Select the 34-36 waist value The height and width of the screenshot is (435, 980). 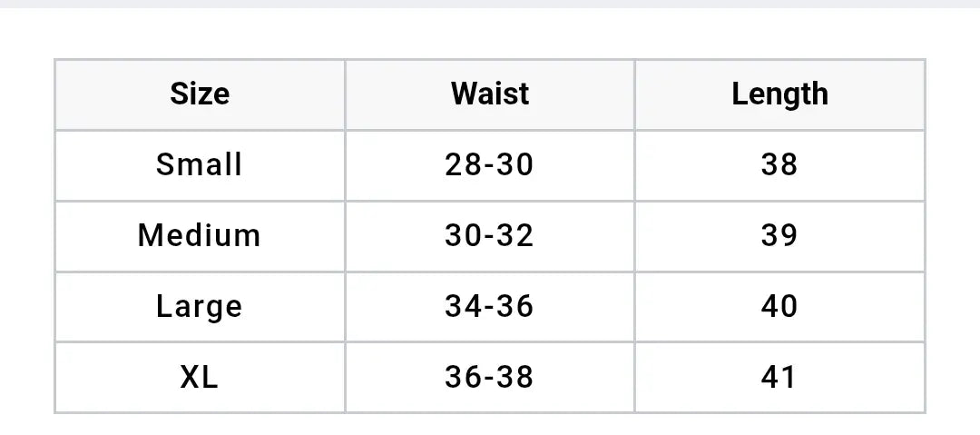tap(489, 307)
